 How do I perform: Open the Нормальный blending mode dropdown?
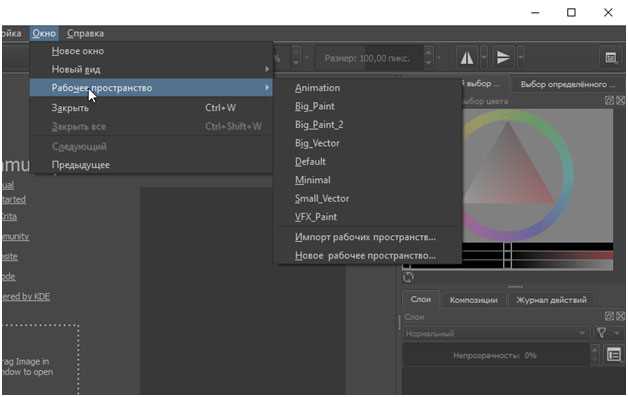[495, 333]
